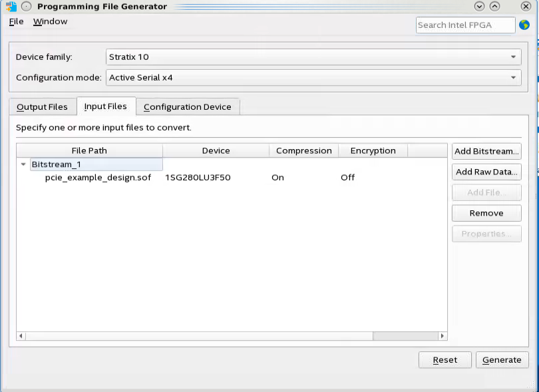
Task: Select the Input Files tab
Action: pyautogui.click(x=106, y=106)
